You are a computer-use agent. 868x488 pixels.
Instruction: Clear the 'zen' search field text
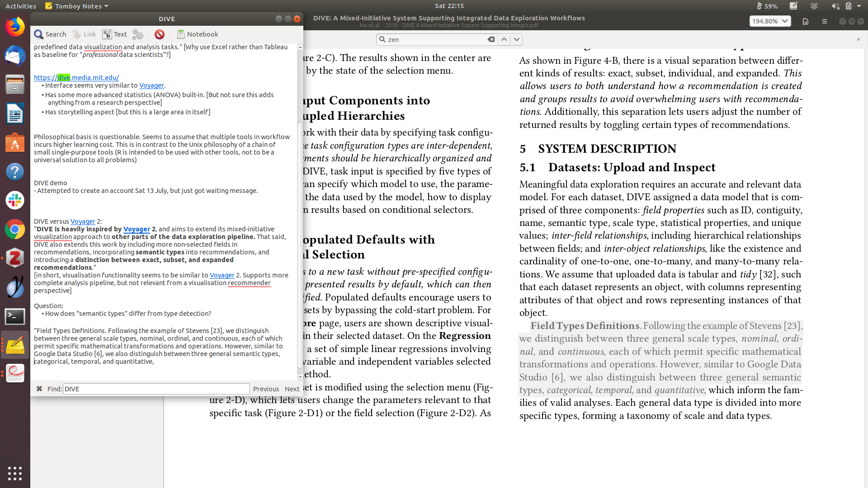(x=491, y=39)
